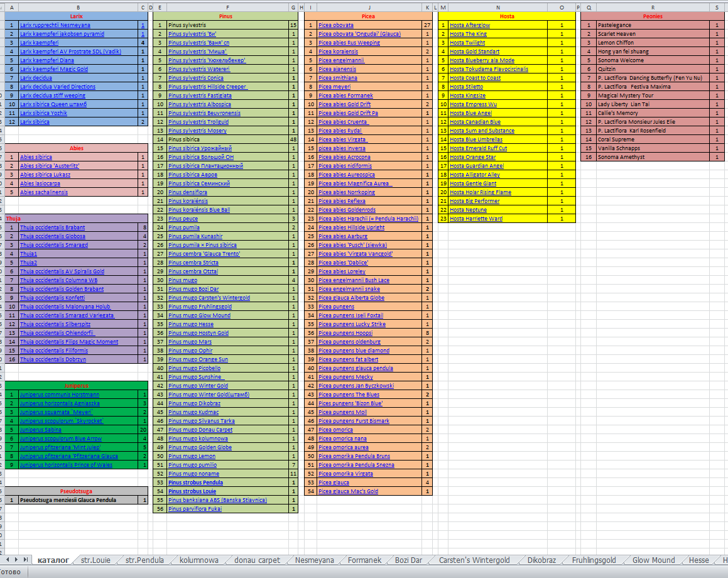Open the donau carpet sheet tab
728x578 pixels.
point(257,560)
